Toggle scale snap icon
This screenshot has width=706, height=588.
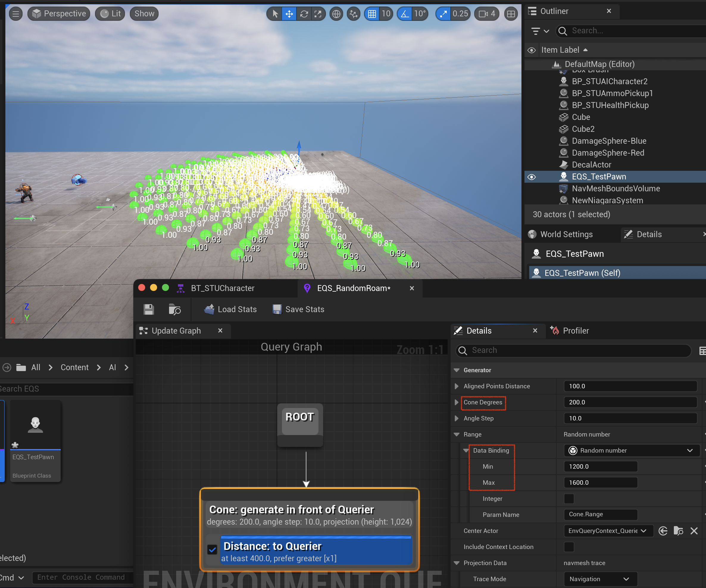(x=443, y=14)
